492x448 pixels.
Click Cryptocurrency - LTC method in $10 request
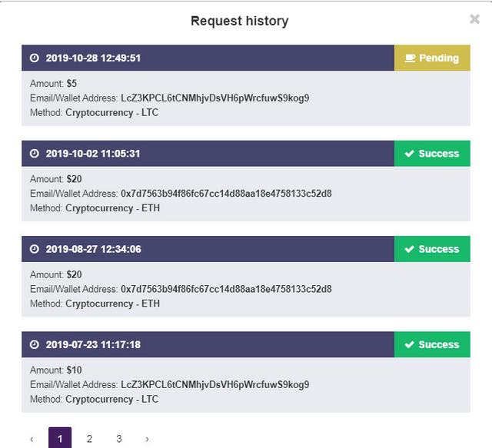point(111,399)
